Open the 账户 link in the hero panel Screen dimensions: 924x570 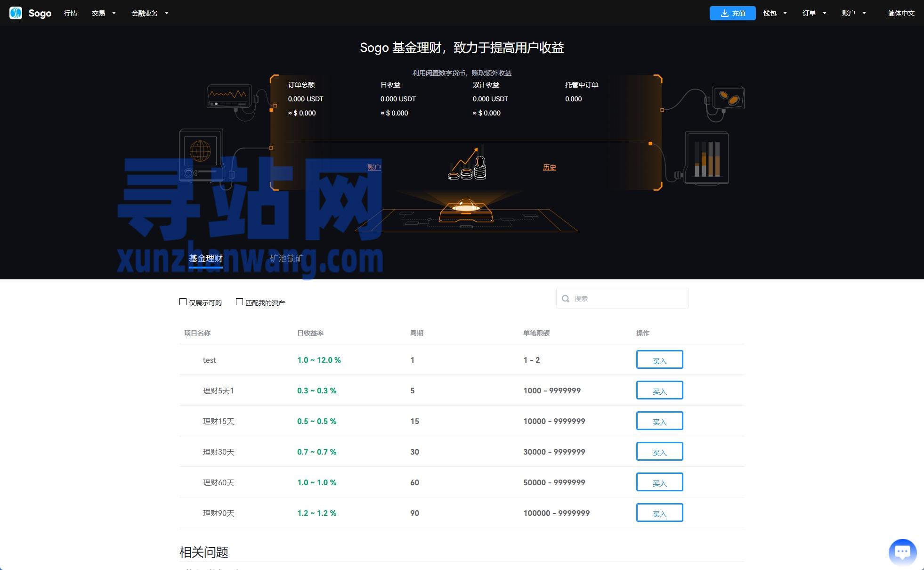tap(374, 167)
